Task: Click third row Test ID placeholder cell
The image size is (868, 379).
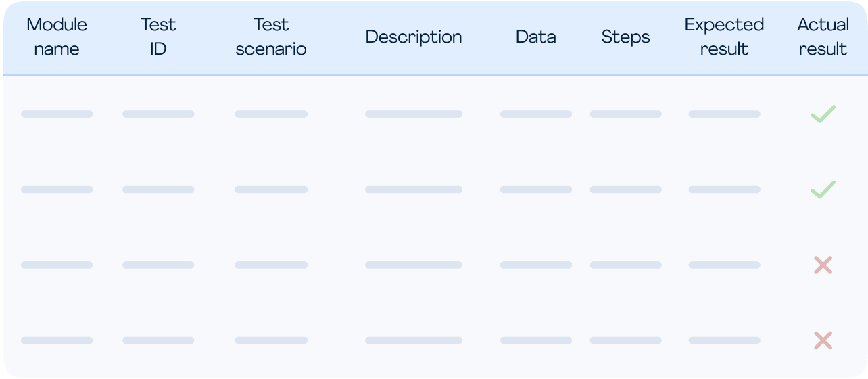Action: pos(158,265)
